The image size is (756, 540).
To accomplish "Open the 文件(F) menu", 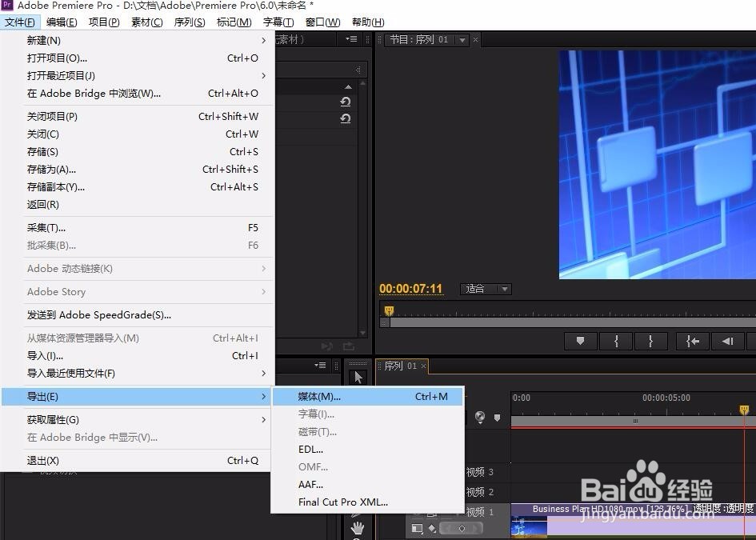I will click(x=20, y=22).
